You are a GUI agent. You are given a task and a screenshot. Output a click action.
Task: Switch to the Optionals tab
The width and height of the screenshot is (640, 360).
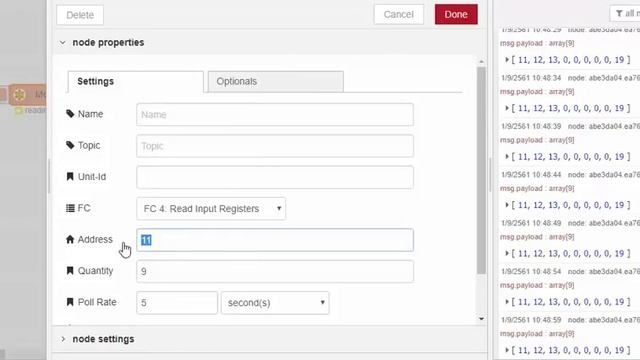pyautogui.click(x=276, y=82)
